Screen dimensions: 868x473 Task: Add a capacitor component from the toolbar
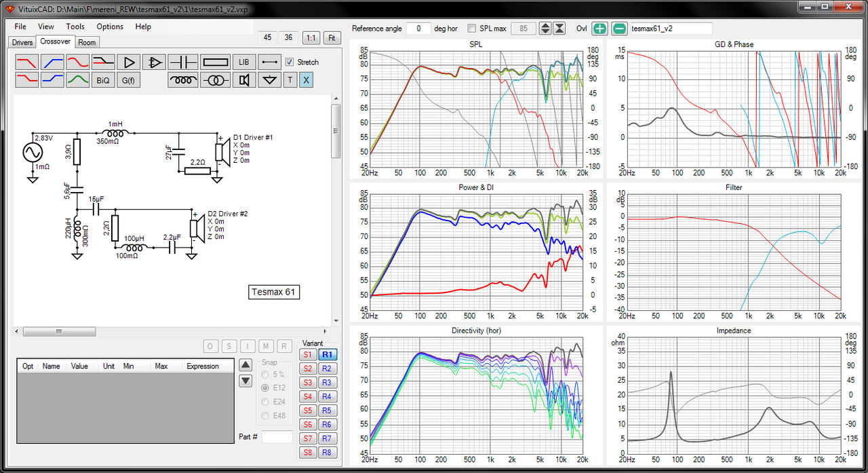pos(183,62)
